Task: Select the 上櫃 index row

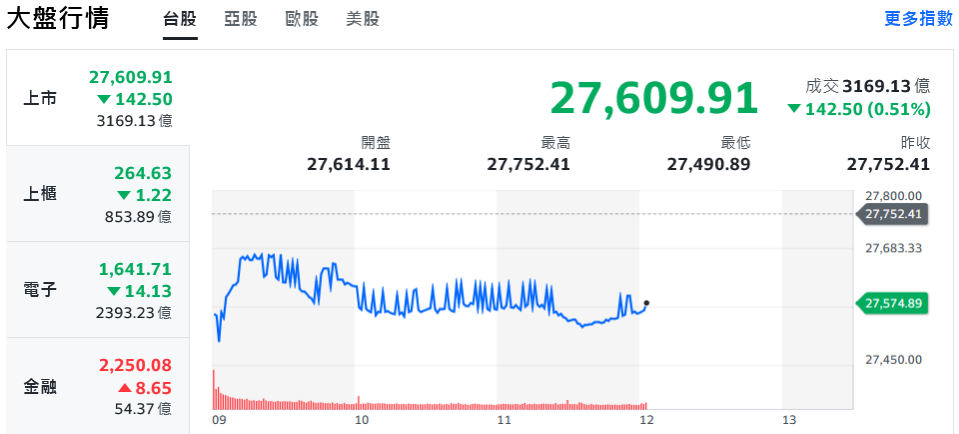Action: pyautogui.click(x=98, y=194)
